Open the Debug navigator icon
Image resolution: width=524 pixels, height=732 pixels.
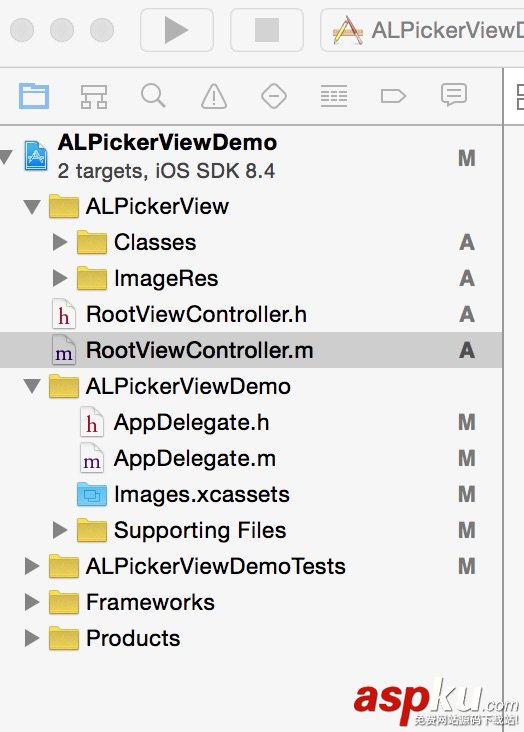[x=333, y=96]
